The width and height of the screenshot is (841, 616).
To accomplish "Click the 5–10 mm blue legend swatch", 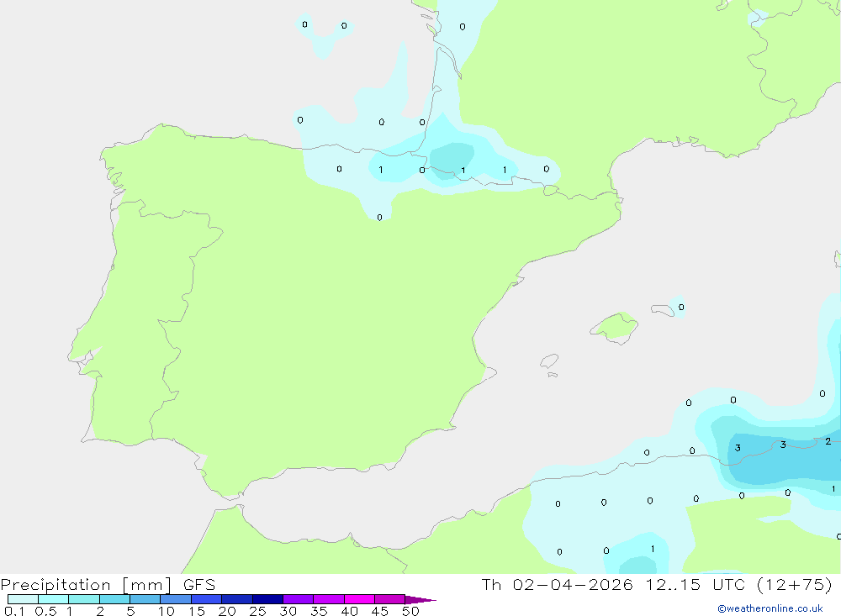I will (145, 599).
